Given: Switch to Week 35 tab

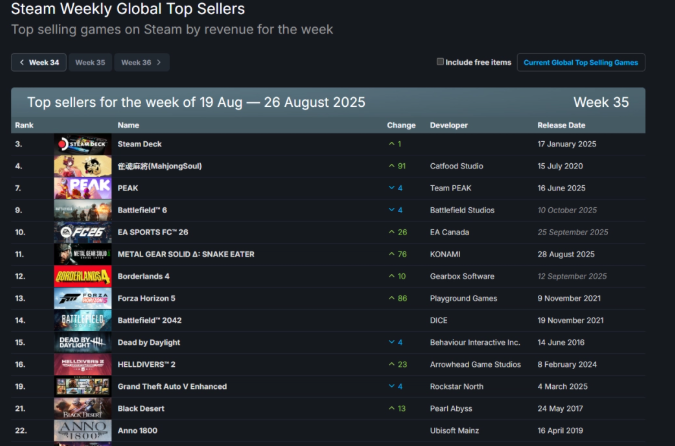Looking at the screenshot, I should (x=90, y=62).
